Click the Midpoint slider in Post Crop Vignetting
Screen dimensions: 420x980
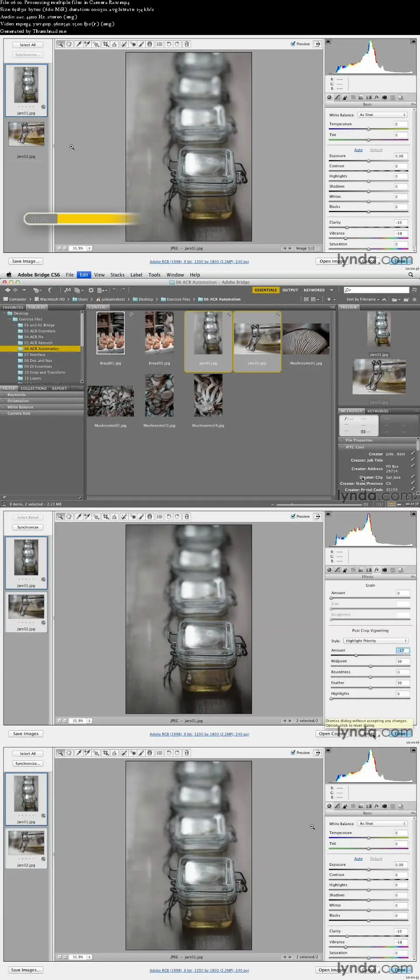coord(370,666)
